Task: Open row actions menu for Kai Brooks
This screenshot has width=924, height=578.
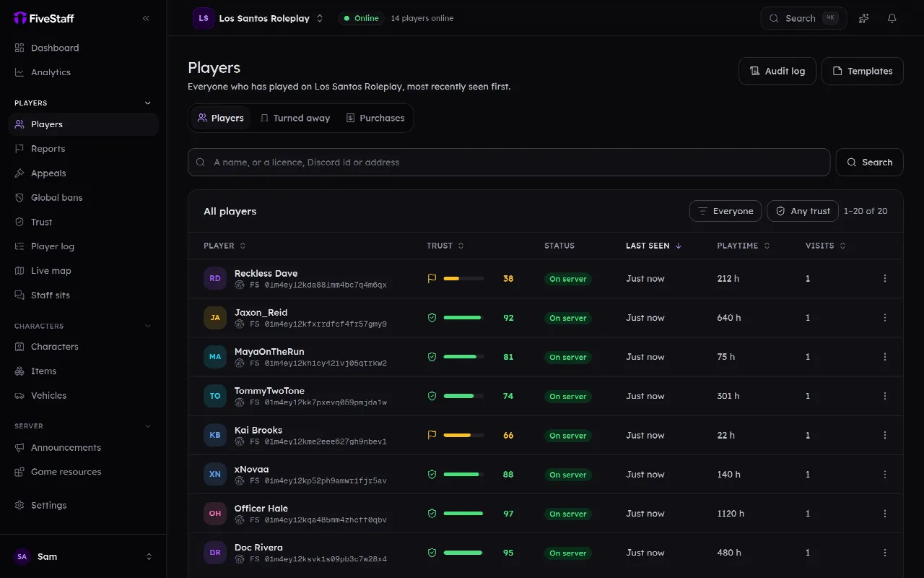Action: 885,436
